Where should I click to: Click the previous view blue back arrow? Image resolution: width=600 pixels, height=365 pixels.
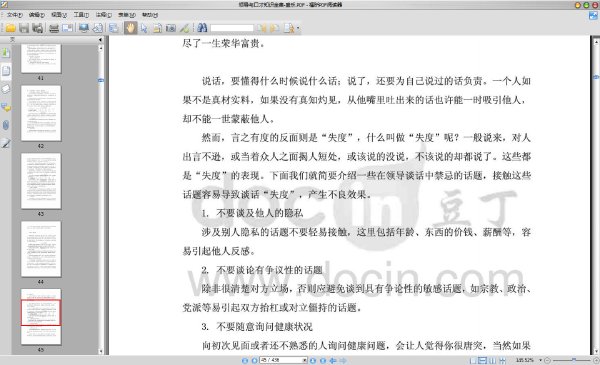(333, 360)
